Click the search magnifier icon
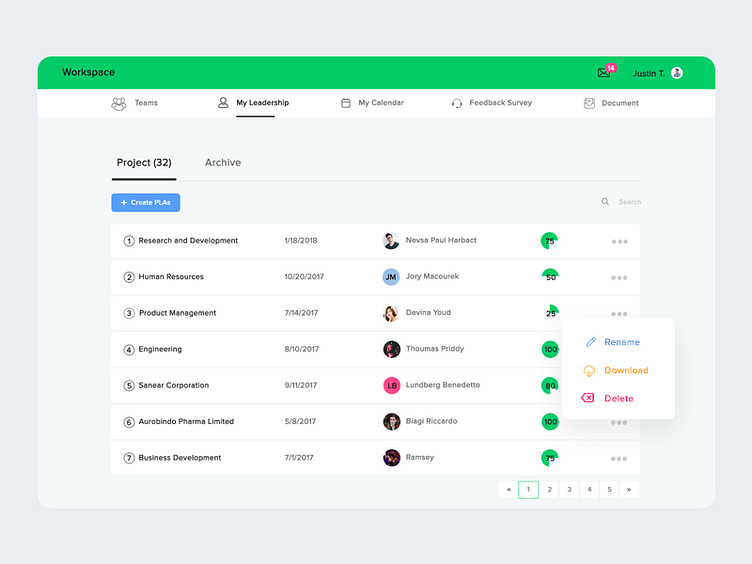752x564 pixels. [605, 202]
